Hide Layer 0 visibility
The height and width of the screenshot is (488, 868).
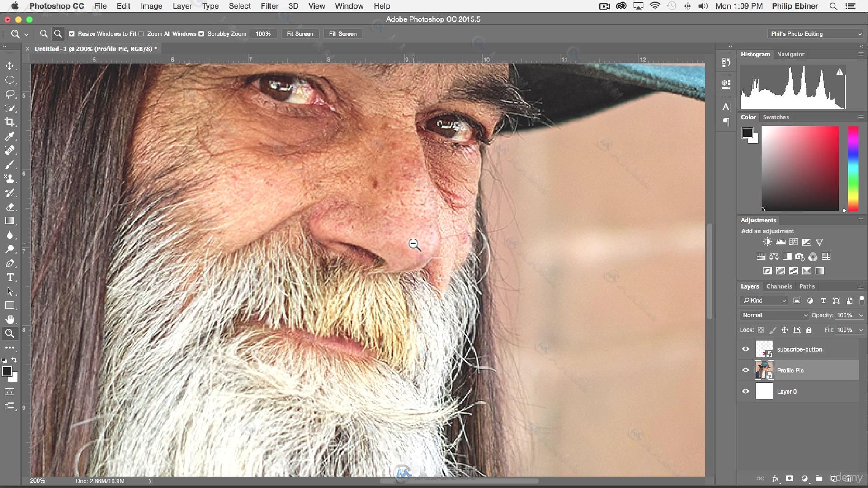click(745, 392)
